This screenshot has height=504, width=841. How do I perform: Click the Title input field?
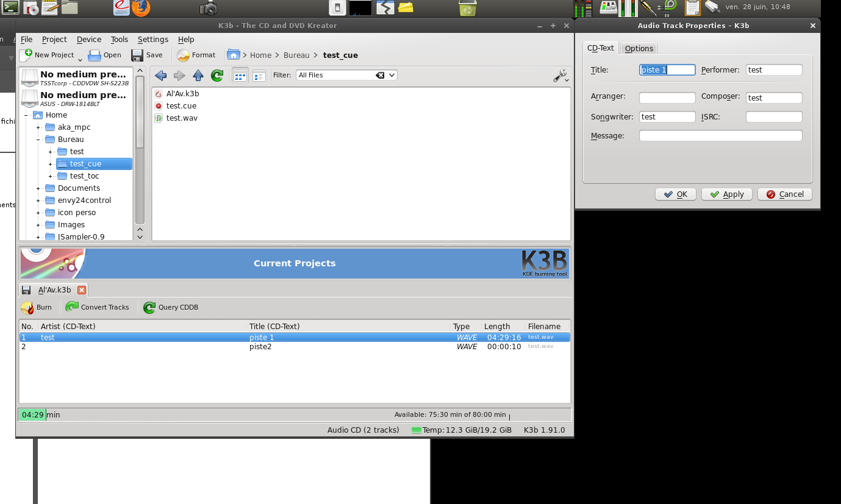pyautogui.click(x=667, y=70)
